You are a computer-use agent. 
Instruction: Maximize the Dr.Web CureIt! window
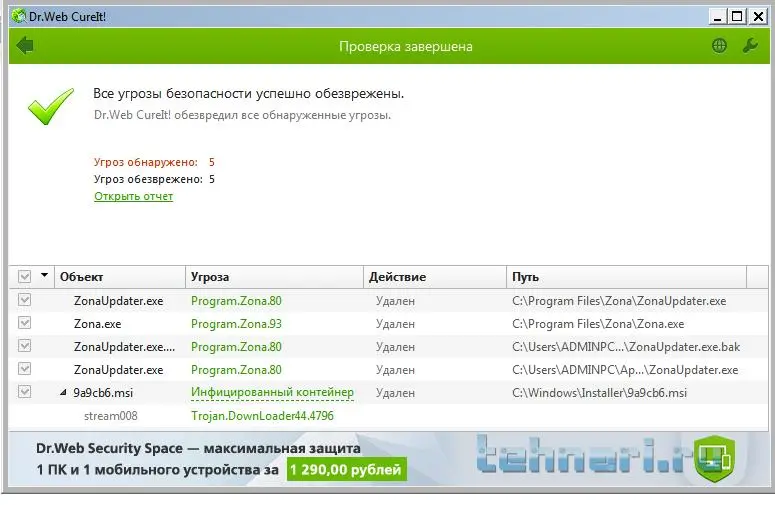pyautogui.click(x=737, y=16)
